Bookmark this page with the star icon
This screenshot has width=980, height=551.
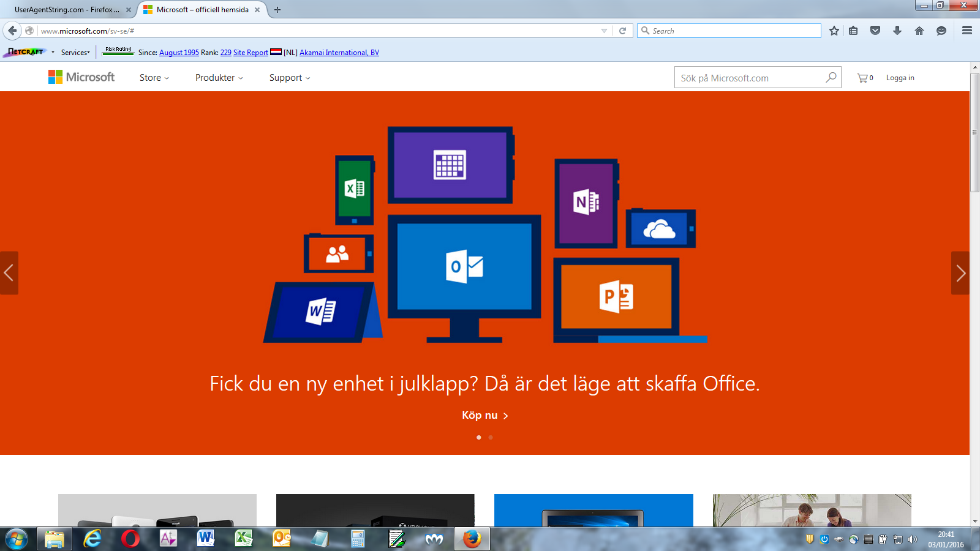coord(834,31)
